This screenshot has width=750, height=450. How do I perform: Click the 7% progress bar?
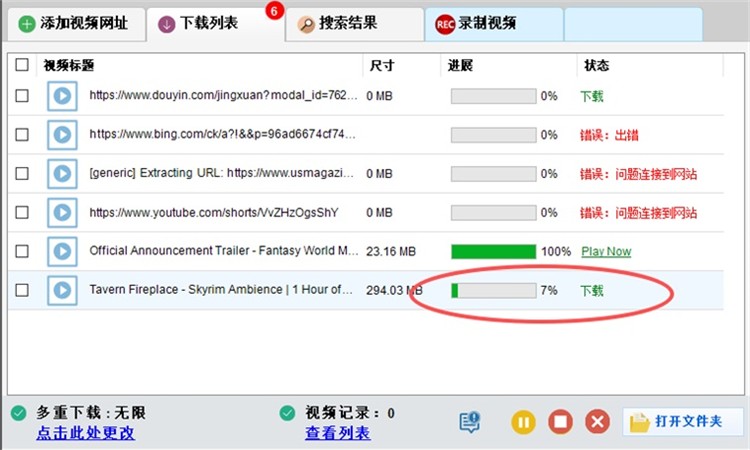[494, 290]
